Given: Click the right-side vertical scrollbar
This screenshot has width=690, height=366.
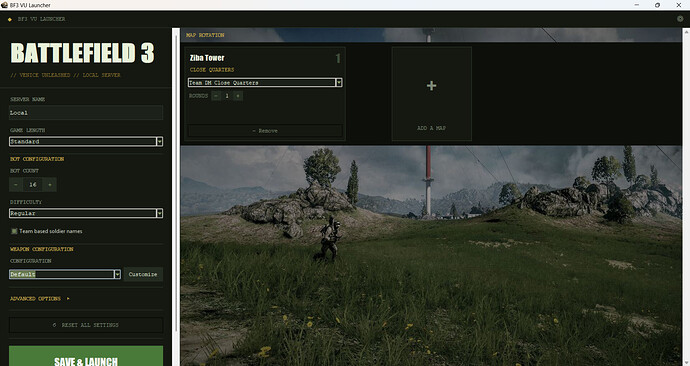Looking at the screenshot, I should pyautogui.click(x=686, y=197).
